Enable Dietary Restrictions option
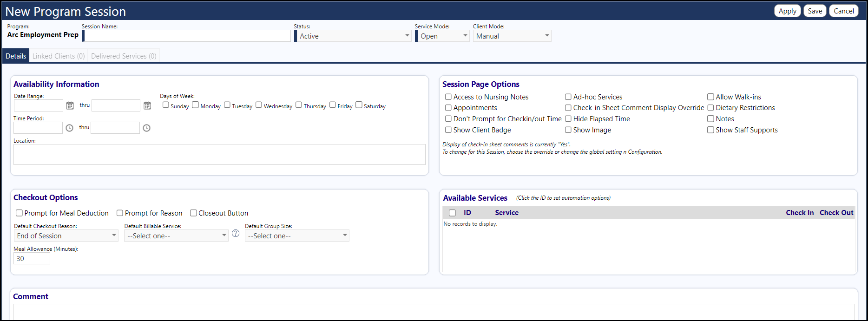This screenshot has height=321, width=868. (710, 108)
